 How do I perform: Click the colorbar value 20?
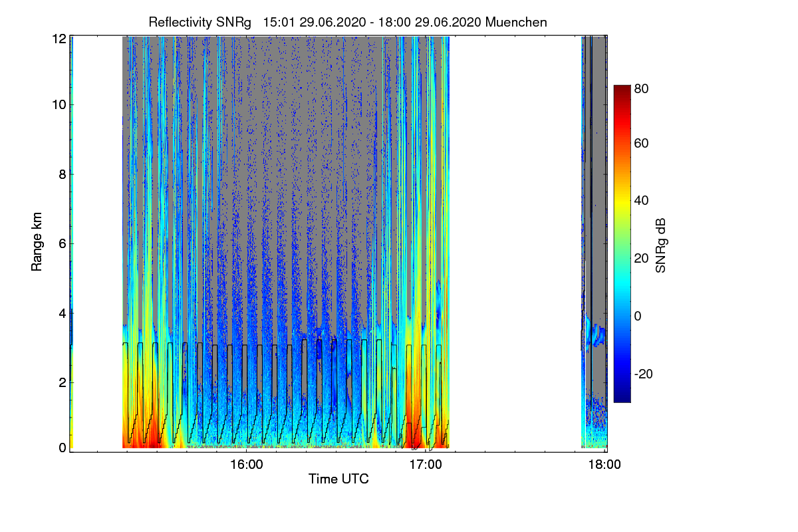pyautogui.click(x=641, y=258)
